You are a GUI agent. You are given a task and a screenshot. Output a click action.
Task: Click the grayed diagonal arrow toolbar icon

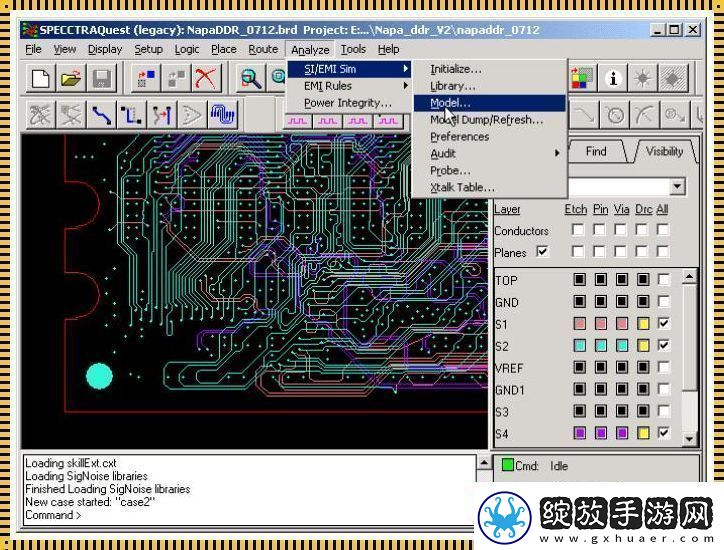[x=585, y=115]
